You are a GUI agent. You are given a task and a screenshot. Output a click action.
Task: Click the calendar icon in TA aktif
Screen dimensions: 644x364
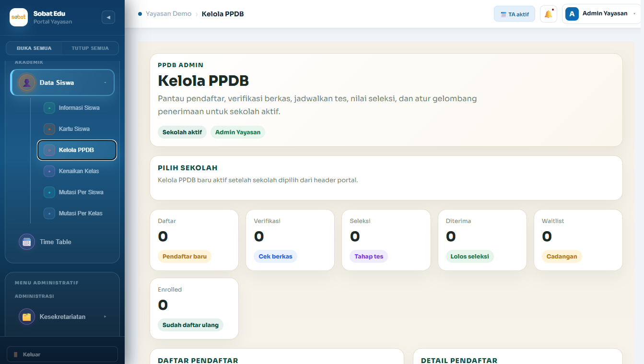coord(503,14)
